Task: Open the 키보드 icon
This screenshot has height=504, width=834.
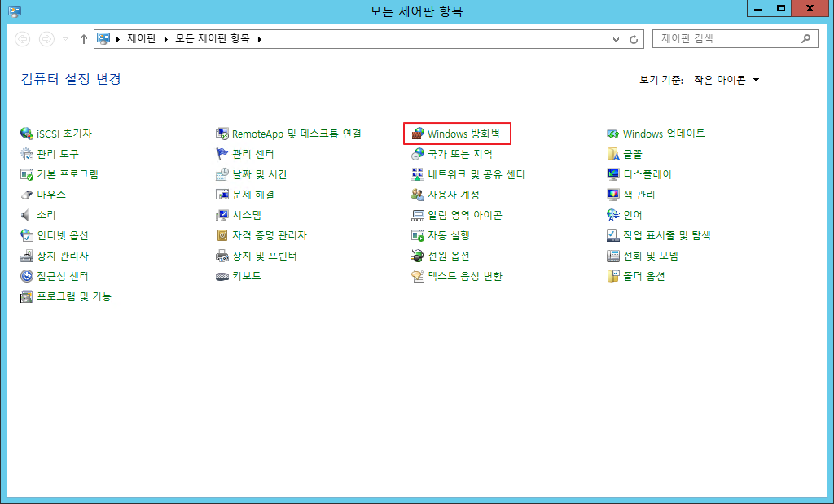Action: coord(222,276)
